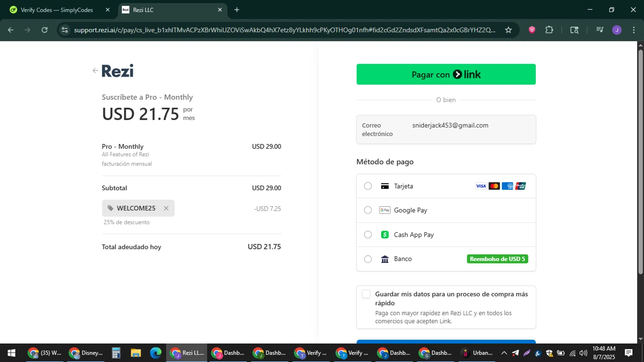Viewport: 644px width, 362px height.
Task: Click the '25% de descuento' text
Action: tap(127, 222)
